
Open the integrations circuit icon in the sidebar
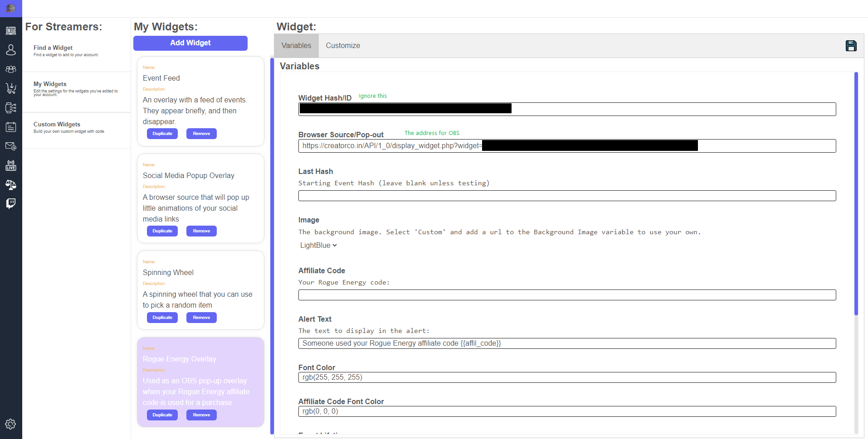11,108
